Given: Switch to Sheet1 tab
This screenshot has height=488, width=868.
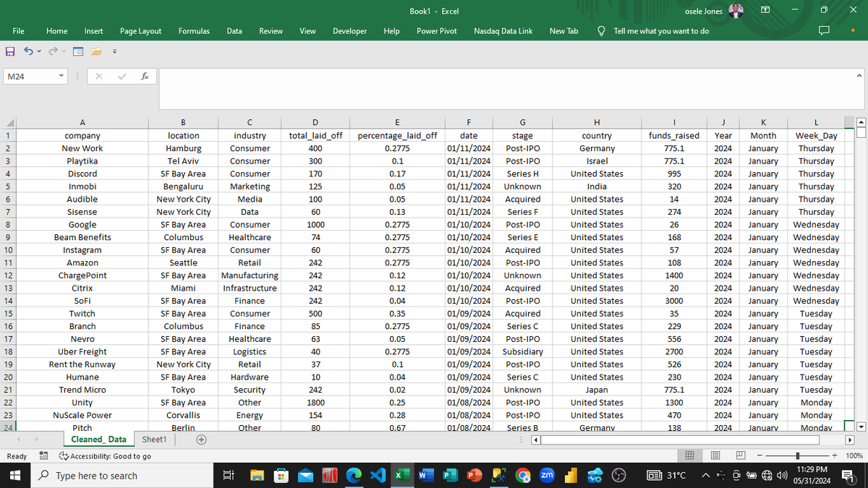Looking at the screenshot, I should click(x=154, y=439).
